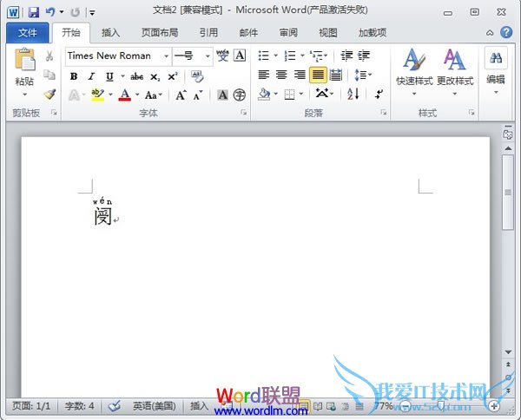This screenshot has height=420, width=521.
Task: Open paragraph shading paint bucket
Action: 264,95
